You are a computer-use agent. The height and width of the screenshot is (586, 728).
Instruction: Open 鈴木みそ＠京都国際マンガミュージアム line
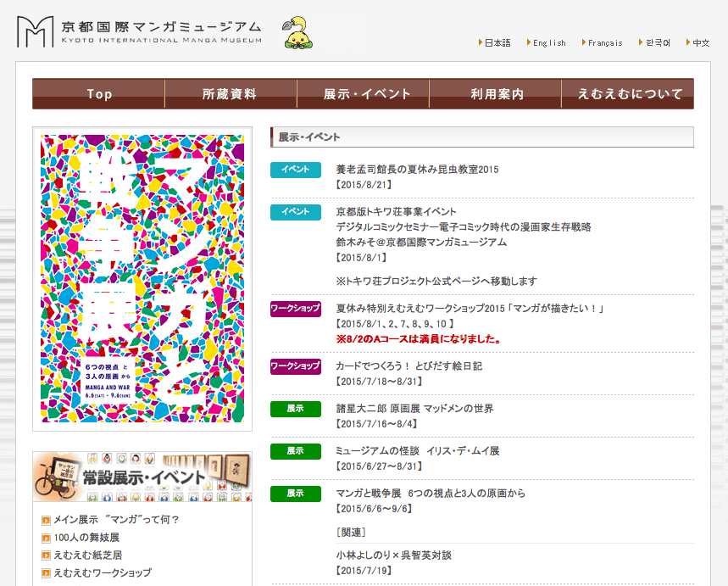(x=421, y=243)
